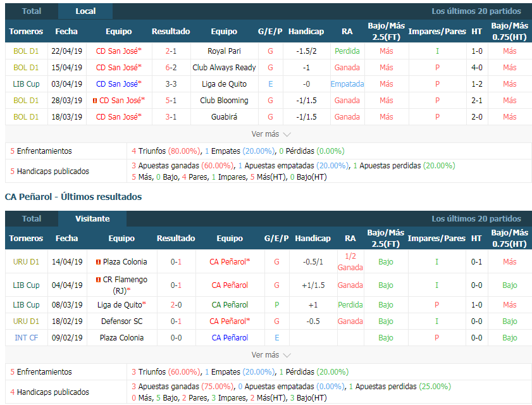
Task: Click Los últimos 20 partidos in San José table
Action: [x=476, y=11]
